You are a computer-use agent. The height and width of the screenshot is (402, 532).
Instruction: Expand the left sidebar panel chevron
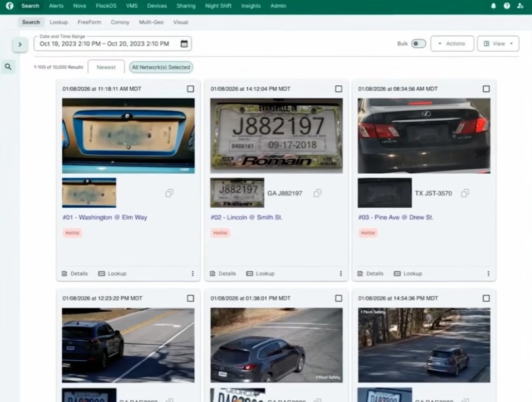click(x=20, y=45)
